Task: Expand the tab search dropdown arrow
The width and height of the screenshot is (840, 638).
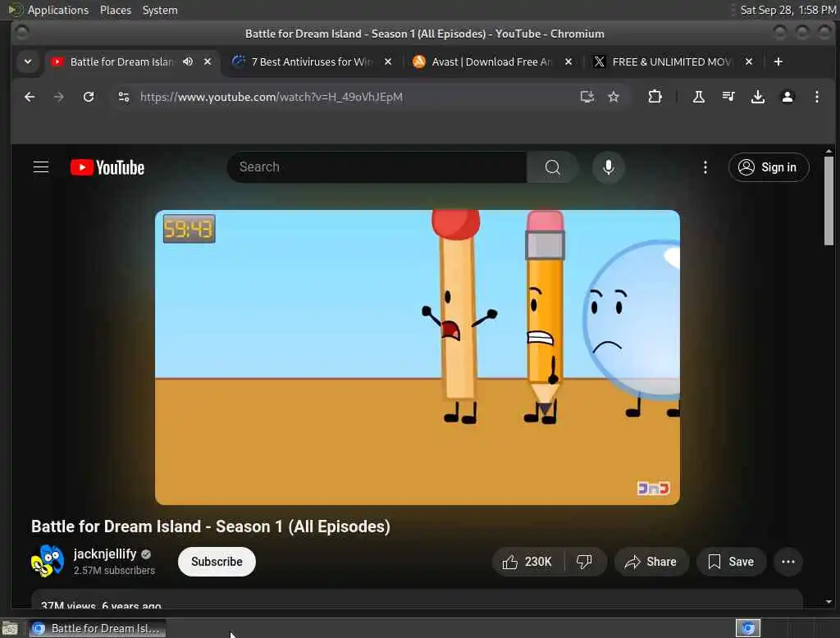Action: [28, 62]
